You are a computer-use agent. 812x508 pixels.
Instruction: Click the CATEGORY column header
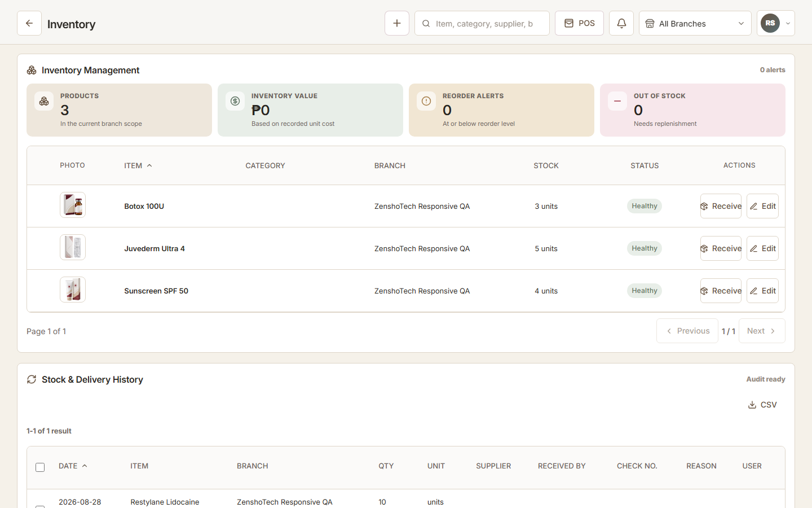pos(265,165)
